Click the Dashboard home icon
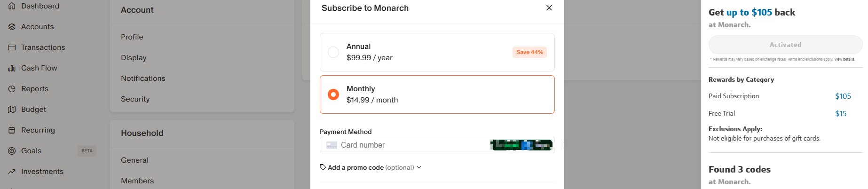The width and height of the screenshot is (868, 189). click(x=12, y=6)
